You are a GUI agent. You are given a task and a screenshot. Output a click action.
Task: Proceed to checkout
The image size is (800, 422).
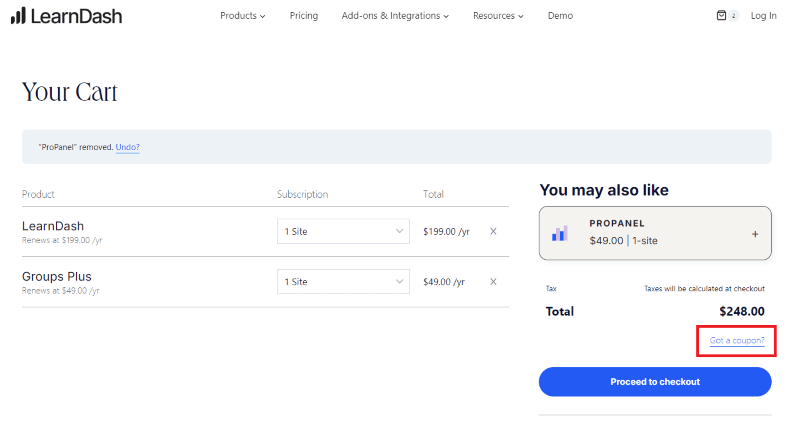655,382
